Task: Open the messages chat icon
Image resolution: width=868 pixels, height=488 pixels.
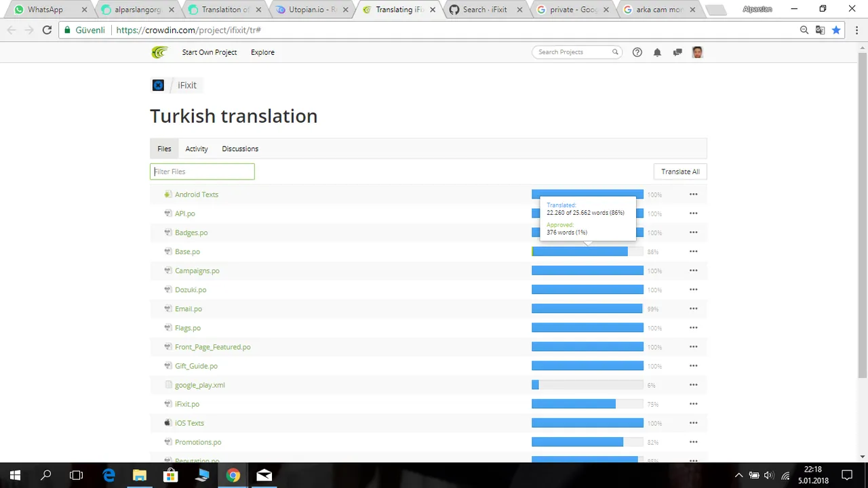Action: 677,52
